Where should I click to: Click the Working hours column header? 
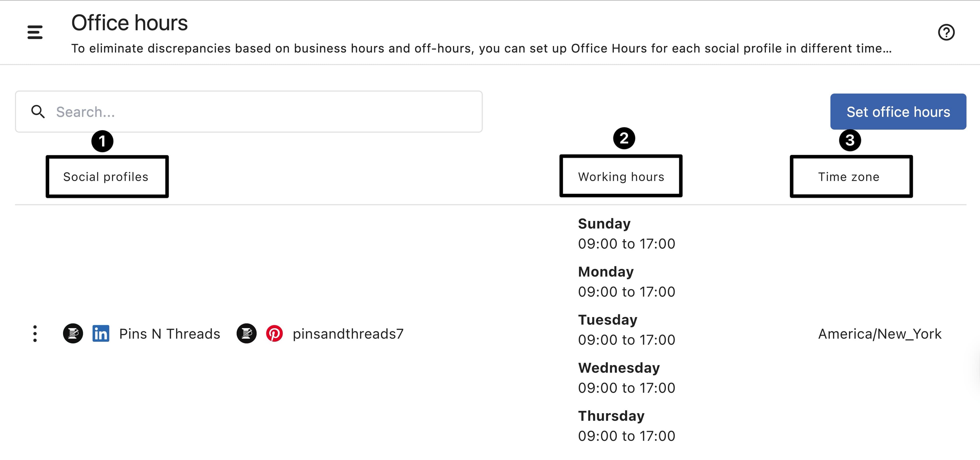[621, 177]
